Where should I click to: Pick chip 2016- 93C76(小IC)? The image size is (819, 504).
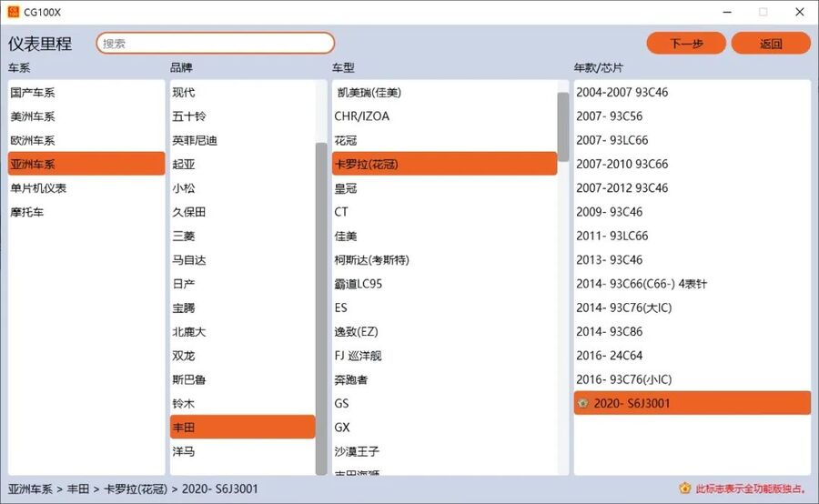point(693,379)
